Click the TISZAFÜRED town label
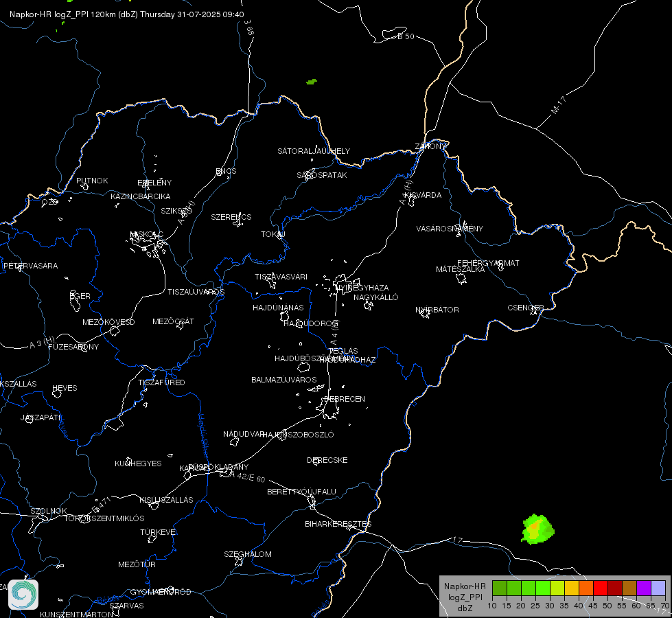The width and height of the screenshot is (672, 618). coord(161,382)
